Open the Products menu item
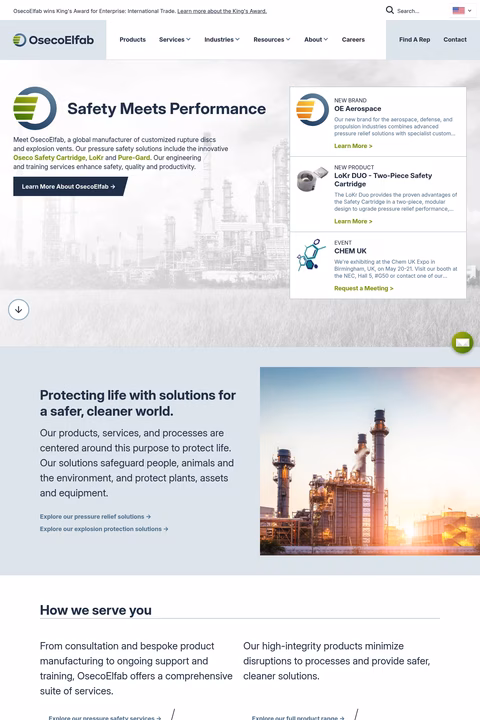 [132, 39]
